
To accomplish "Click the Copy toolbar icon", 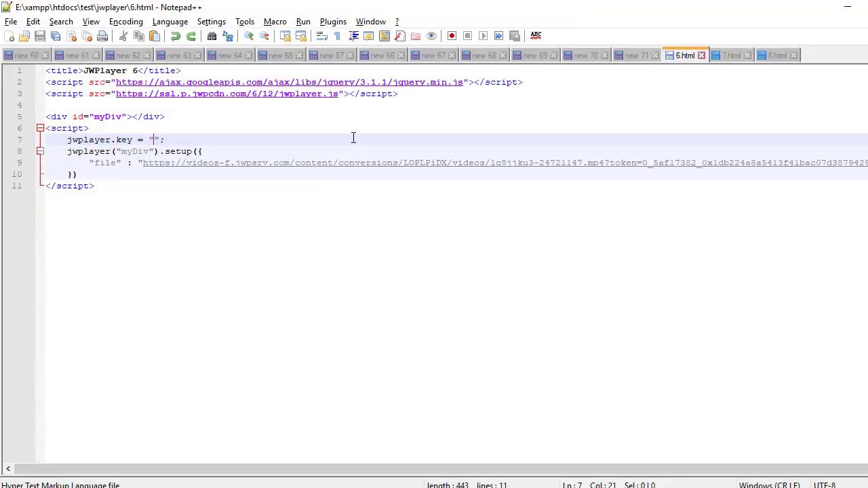I will click(x=139, y=36).
